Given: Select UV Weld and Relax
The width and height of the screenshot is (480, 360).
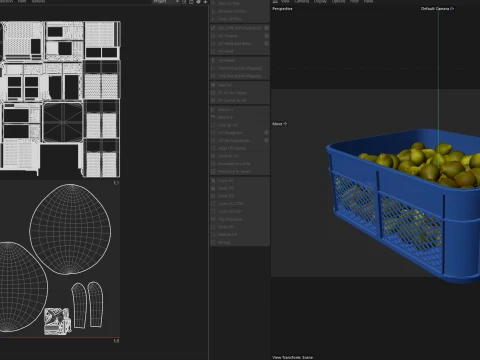Looking at the screenshot, I should [x=236, y=43].
